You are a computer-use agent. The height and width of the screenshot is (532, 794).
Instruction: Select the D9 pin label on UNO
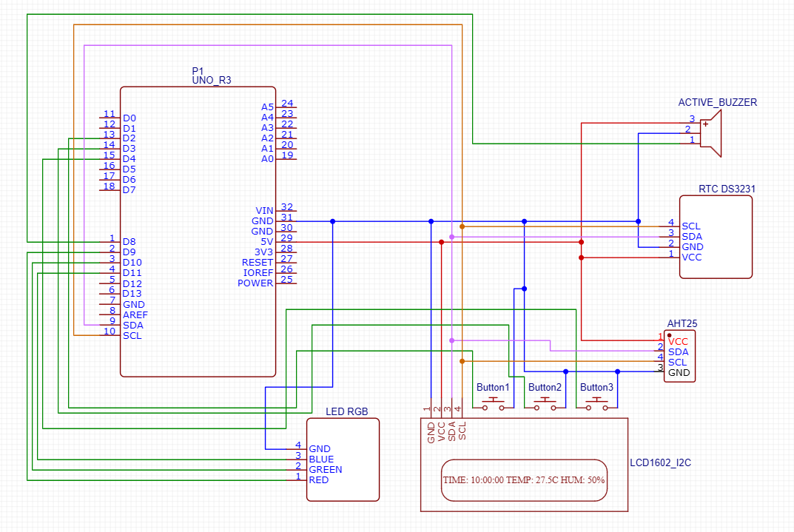129,252
